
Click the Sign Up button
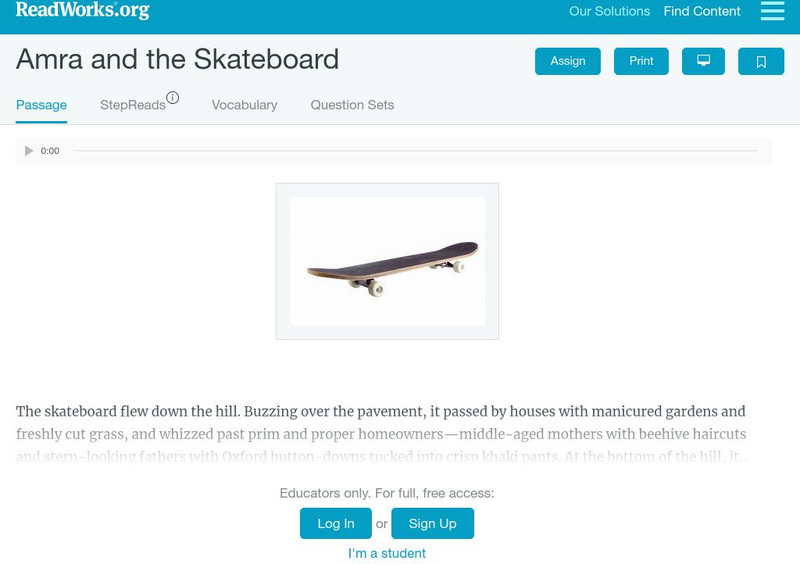pyautogui.click(x=432, y=523)
